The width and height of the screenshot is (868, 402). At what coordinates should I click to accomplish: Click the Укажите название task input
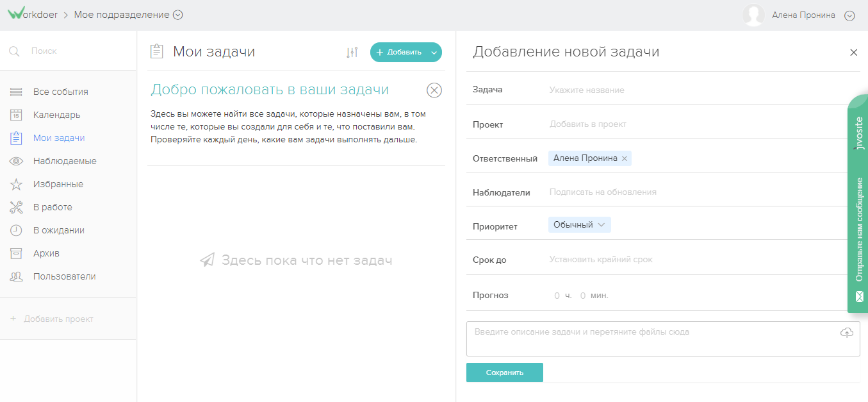pos(609,90)
